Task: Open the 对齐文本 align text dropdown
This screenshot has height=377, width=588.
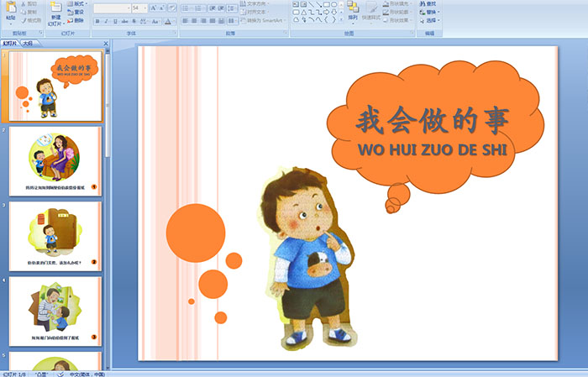Action: (x=255, y=12)
